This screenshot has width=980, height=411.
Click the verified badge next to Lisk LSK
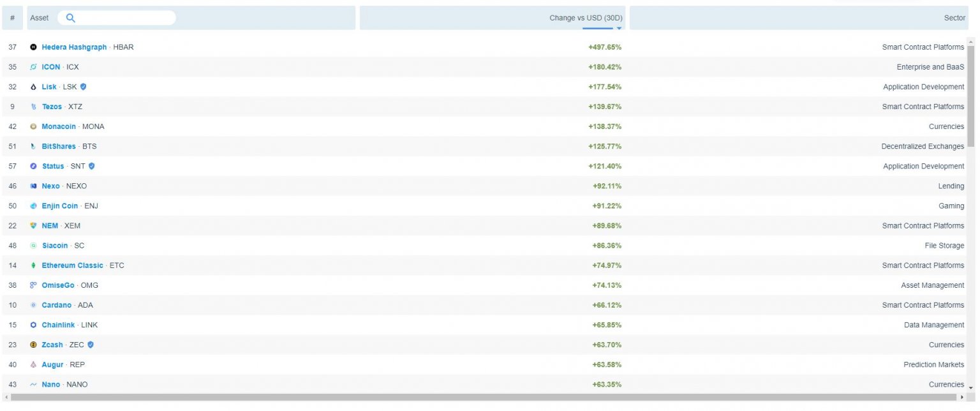coord(83,87)
